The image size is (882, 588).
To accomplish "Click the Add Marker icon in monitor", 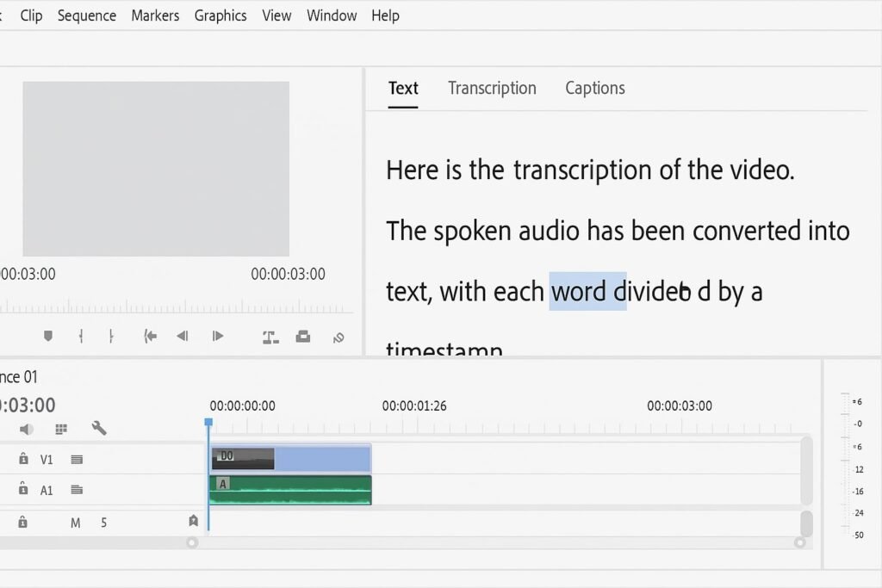I will click(48, 337).
